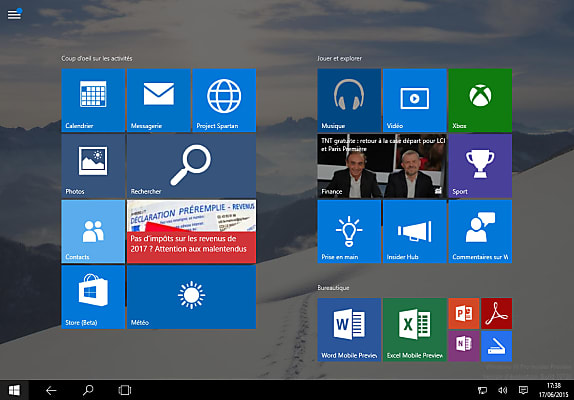This screenshot has height=400, width=574.
Task: Open the volume tray icon
Action: pyautogui.click(x=503, y=390)
